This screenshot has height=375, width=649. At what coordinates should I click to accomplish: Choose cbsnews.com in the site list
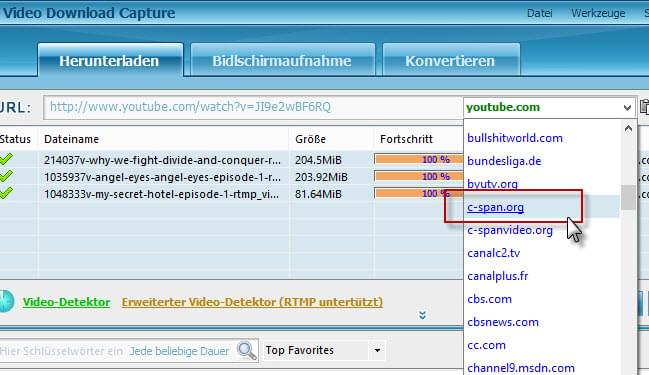(x=503, y=322)
